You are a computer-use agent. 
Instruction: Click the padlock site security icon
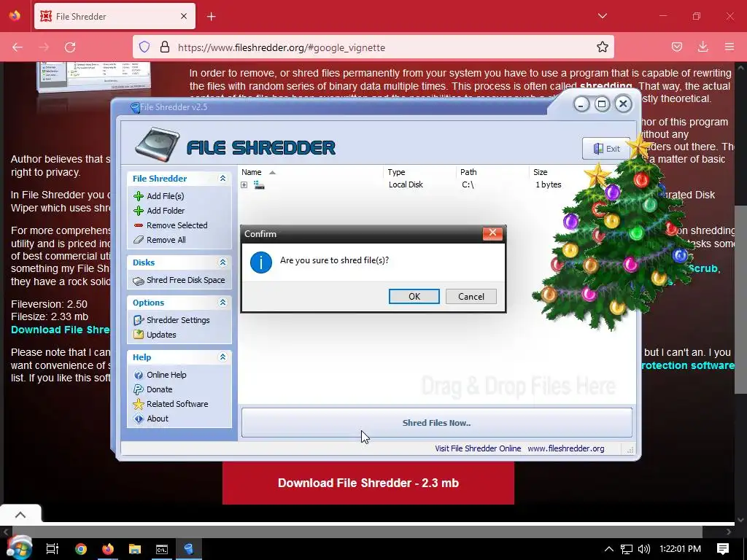[165, 47]
